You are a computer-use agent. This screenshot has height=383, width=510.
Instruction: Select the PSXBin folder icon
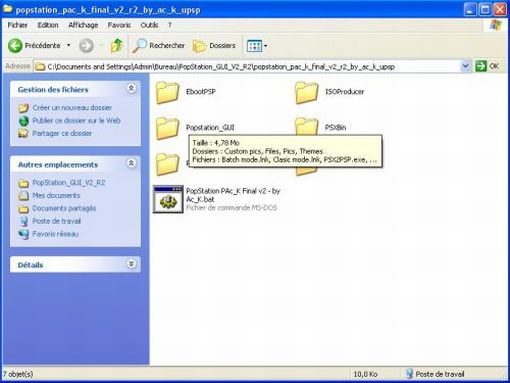[306, 126]
